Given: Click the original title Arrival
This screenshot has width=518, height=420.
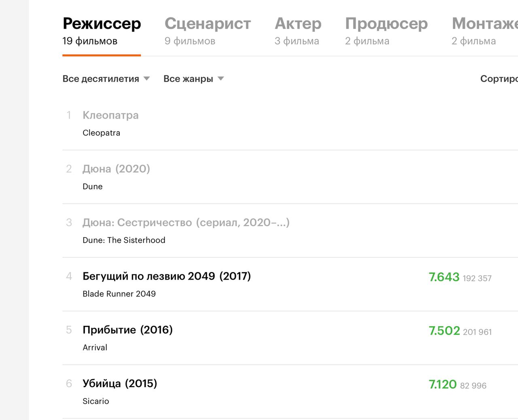Looking at the screenshot, I should [x=95, y=348].
